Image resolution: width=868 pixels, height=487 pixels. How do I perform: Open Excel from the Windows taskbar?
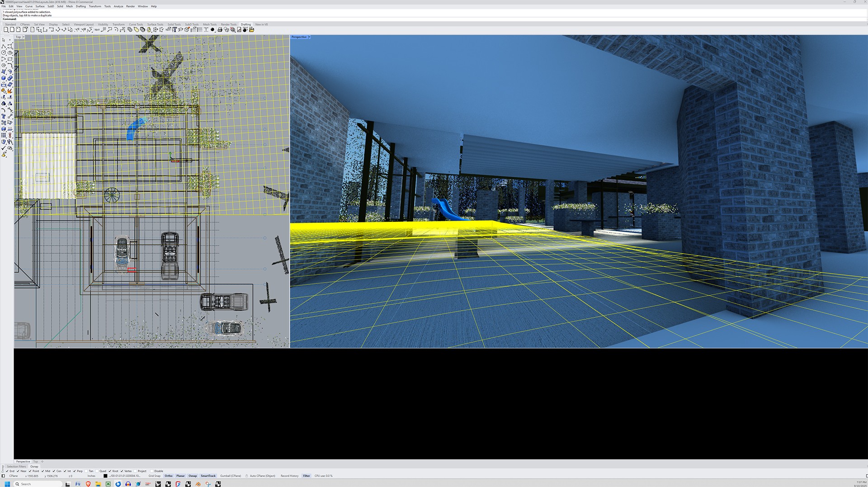(108, 484)
